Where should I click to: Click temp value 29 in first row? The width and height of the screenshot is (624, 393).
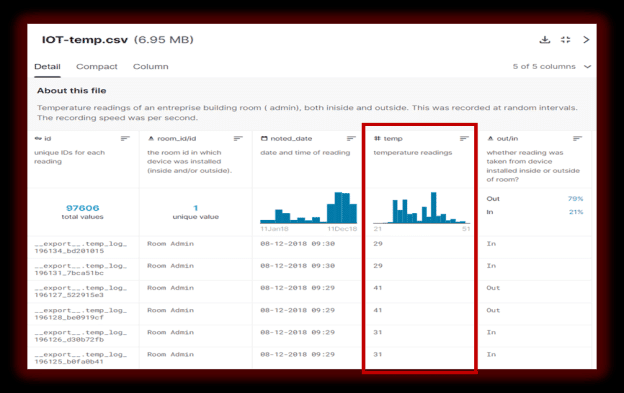pyautogui.click(x=378, y=243)
